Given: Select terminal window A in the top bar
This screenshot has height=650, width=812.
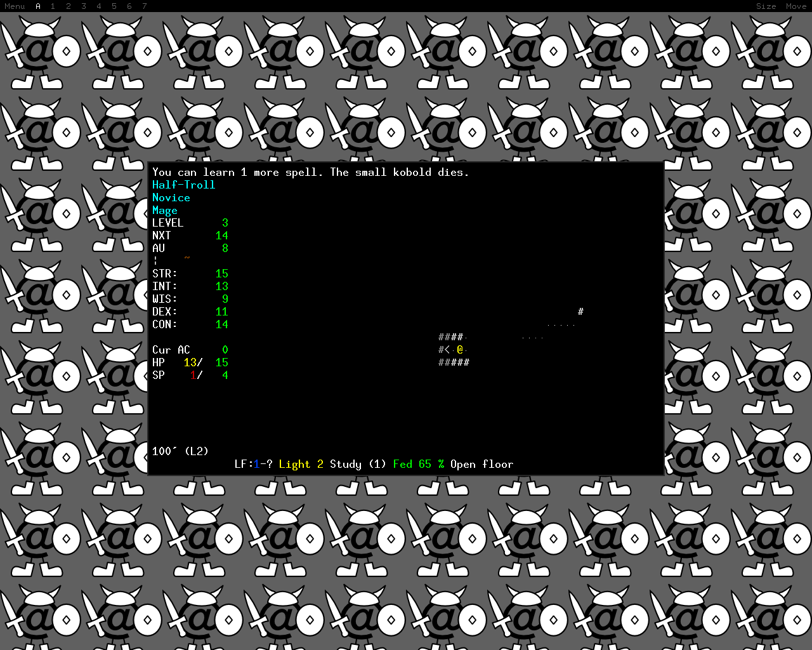Looking at the screenshot, I should 38,6.
